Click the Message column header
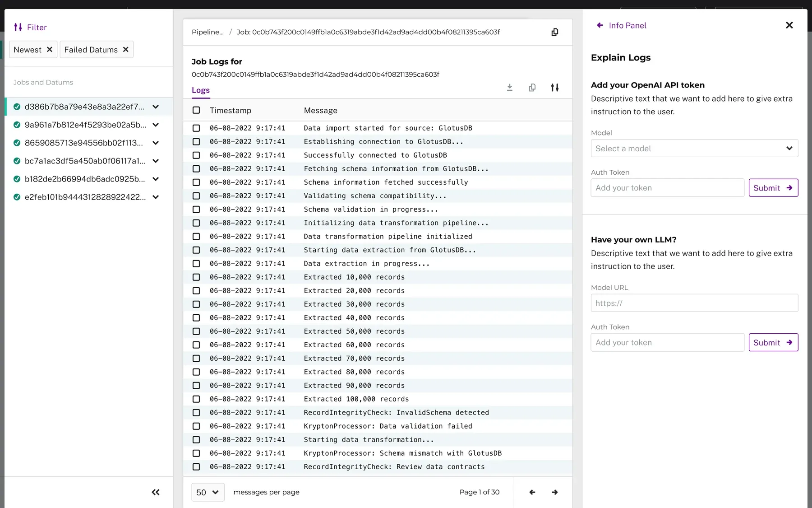 tap(320, 110)
